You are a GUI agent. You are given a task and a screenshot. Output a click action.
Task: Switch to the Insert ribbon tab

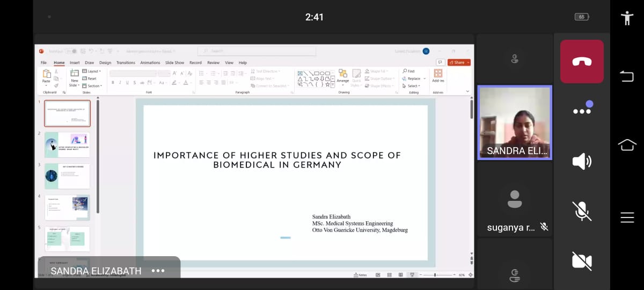click(75, 63)
